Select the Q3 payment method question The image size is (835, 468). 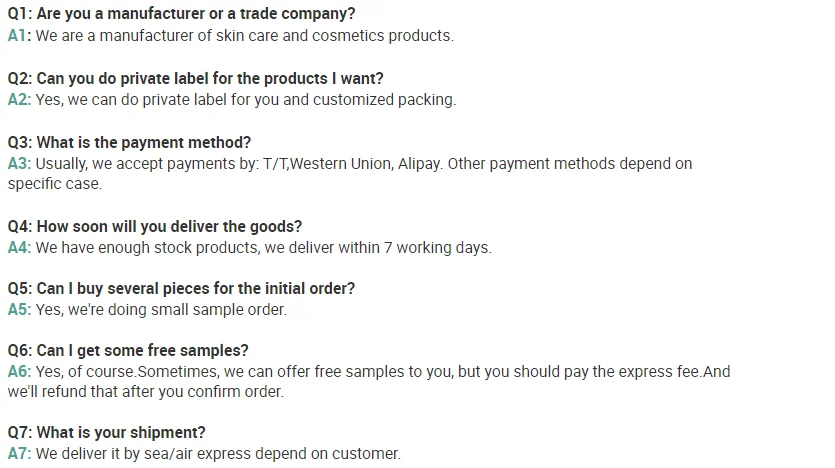point(129,142)
